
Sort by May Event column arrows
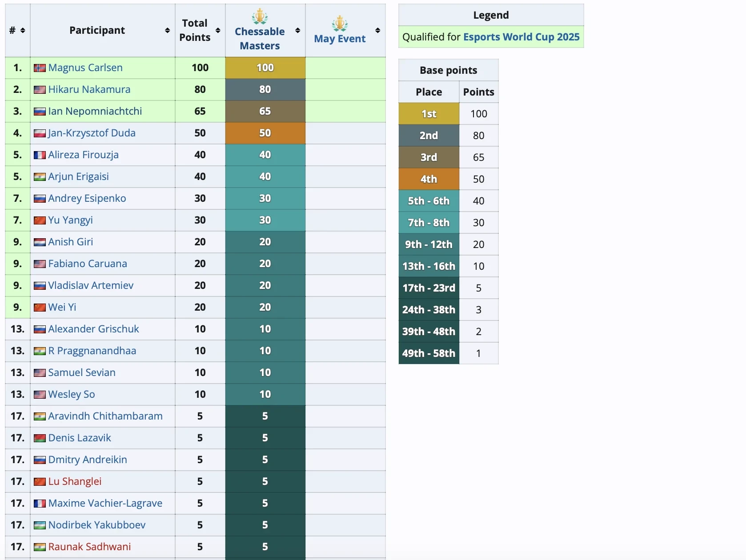(377, 30)
